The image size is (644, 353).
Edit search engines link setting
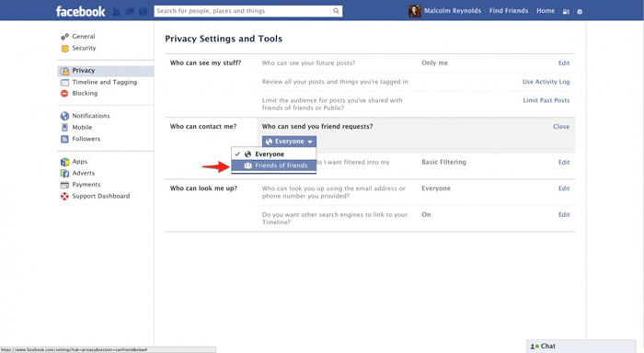(563, 215)
